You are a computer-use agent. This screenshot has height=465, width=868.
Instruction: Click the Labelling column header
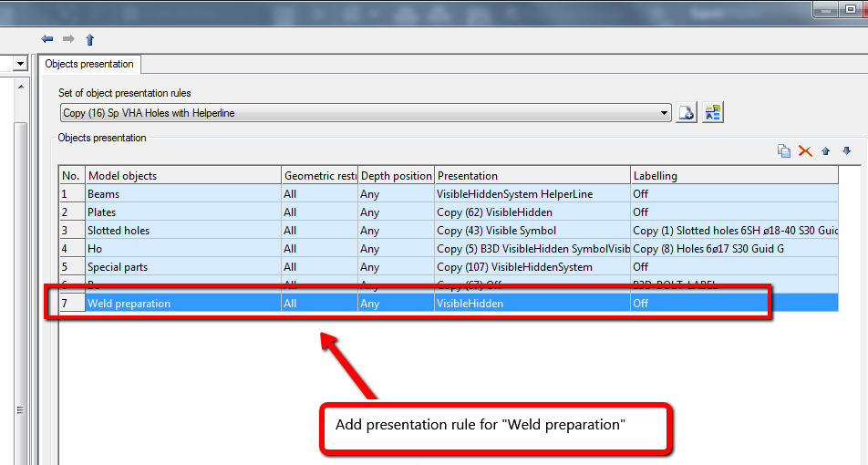(x=734, y=175)
